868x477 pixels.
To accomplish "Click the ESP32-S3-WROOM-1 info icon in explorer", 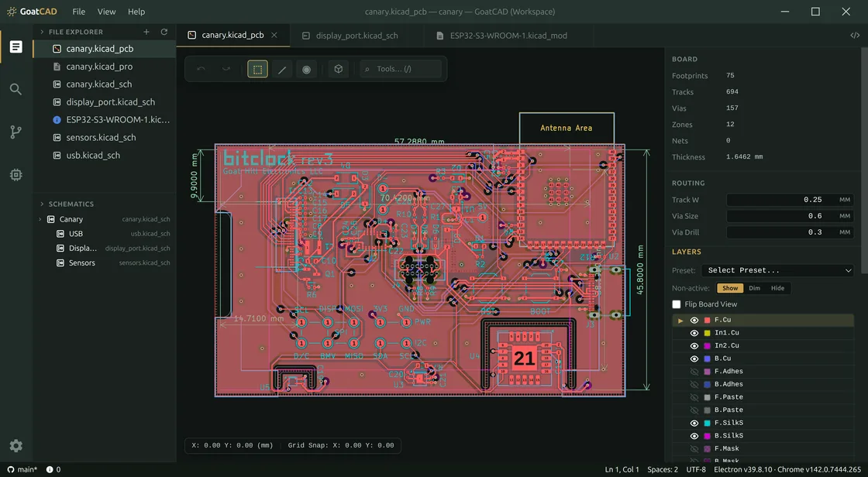I will coord(57,119).
